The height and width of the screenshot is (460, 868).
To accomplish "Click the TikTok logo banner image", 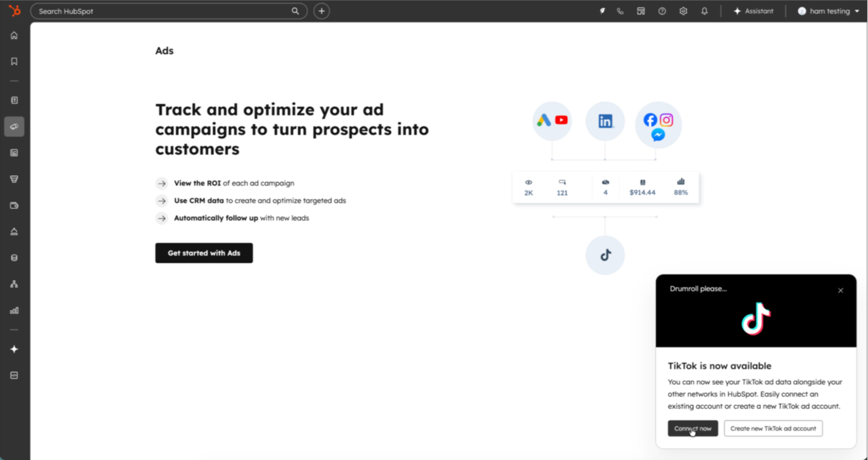I will [x=756, y=319].
